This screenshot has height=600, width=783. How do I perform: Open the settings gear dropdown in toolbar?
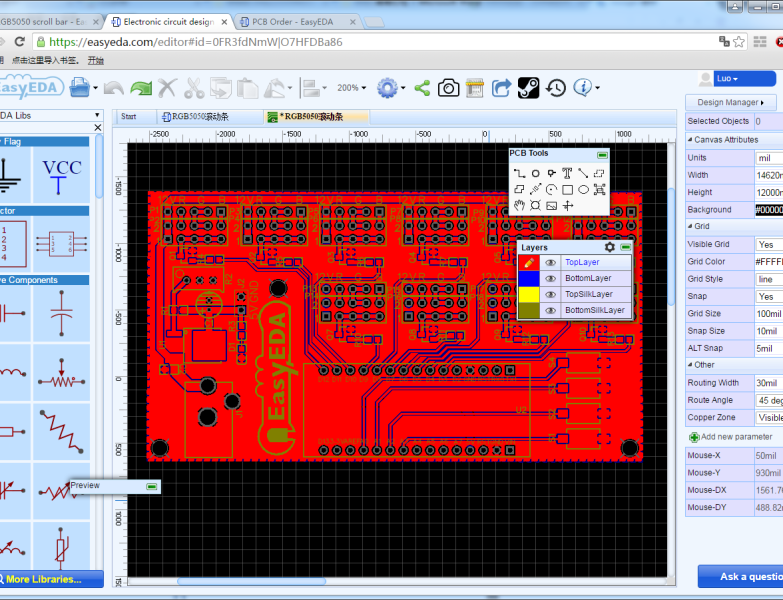403,88
